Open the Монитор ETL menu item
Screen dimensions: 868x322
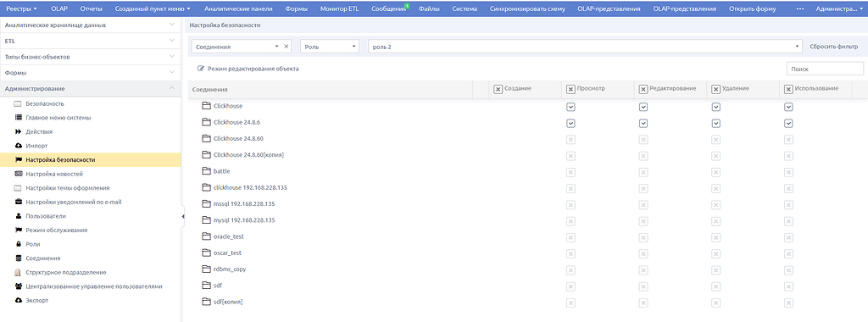339,8
